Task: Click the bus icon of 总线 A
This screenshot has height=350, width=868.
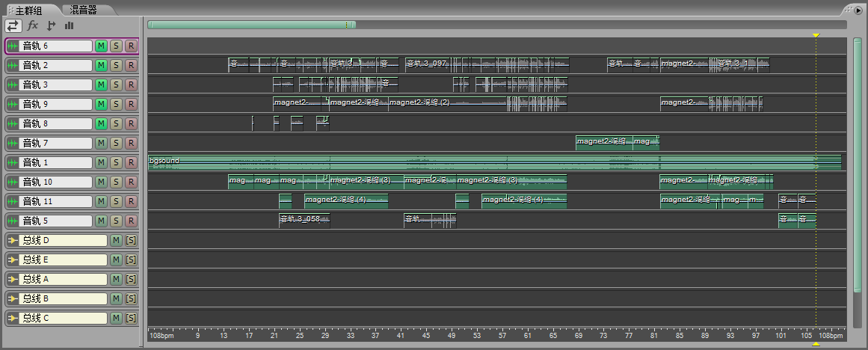Action: click(x=12, y=279)
